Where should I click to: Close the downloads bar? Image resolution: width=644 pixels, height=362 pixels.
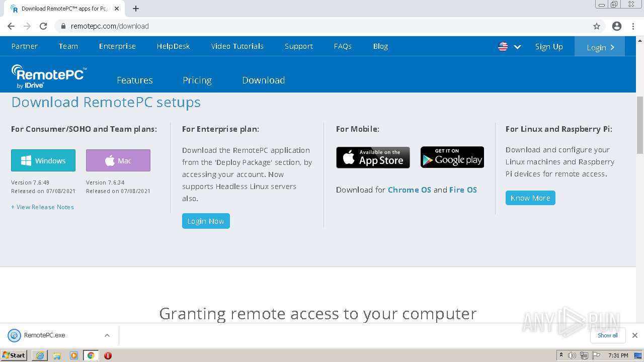click(x=635, y=335)
